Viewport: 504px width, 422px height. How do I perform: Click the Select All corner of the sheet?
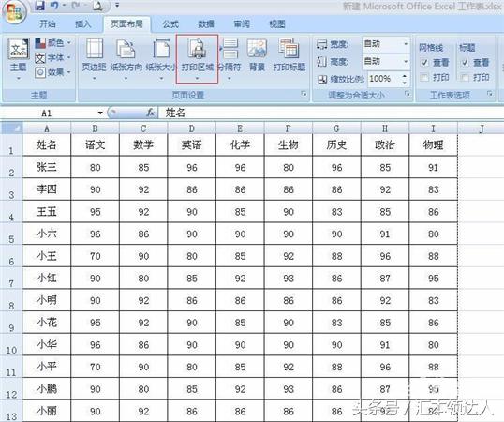[11, 128]
